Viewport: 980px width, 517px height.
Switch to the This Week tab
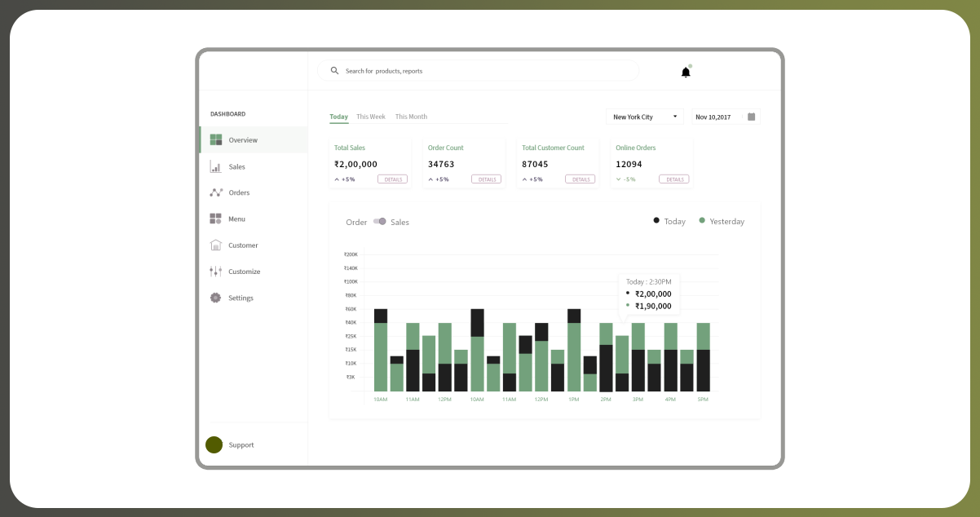click(371, 117)
